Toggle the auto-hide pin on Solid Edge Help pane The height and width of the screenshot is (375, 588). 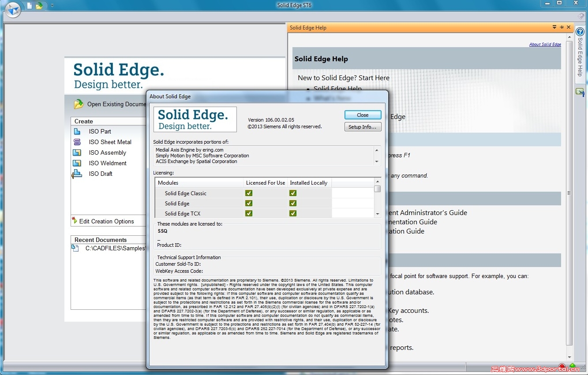pos(562,27)
